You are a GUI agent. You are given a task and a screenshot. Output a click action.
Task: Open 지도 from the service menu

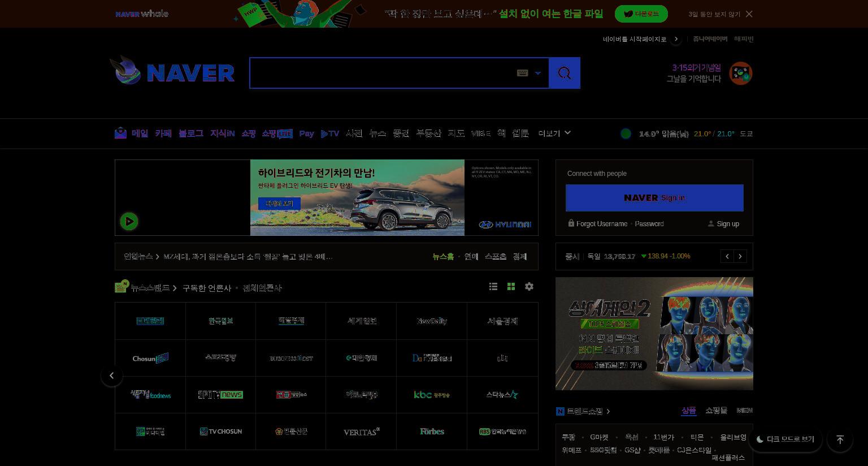[456, 133]
